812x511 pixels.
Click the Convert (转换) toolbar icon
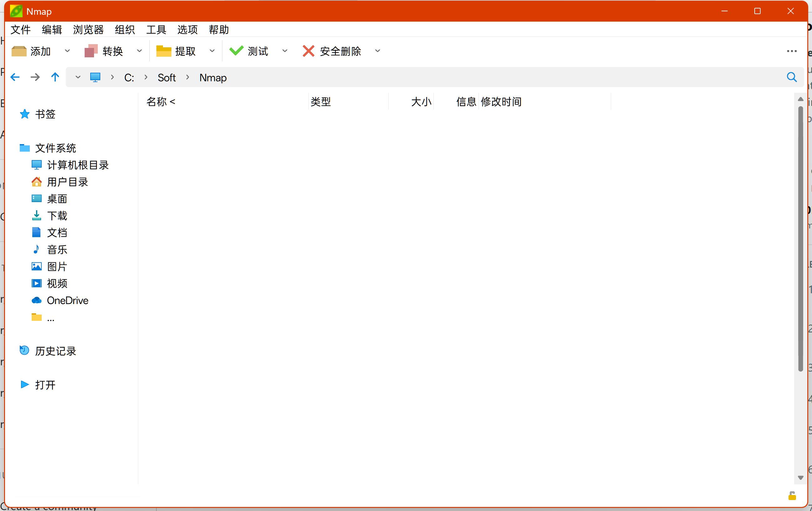click(x=91, y=51)
